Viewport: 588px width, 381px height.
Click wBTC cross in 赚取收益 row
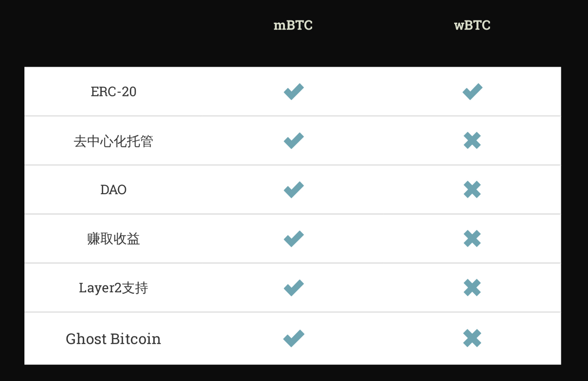click(x=472, y=238)
